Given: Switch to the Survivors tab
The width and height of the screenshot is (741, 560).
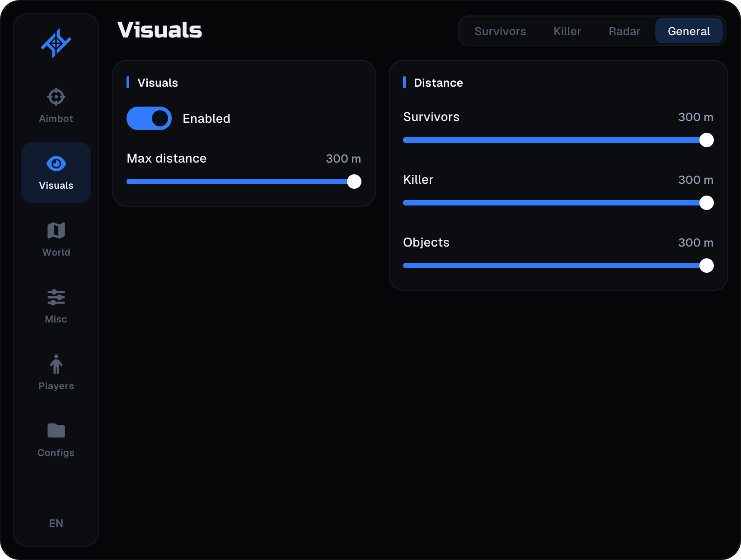Looking at the screenshot, I should (x=500, y=31).
